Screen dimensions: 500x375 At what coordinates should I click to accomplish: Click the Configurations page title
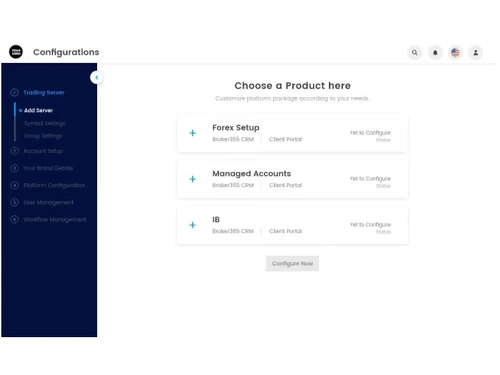click(x=66, y=52)
